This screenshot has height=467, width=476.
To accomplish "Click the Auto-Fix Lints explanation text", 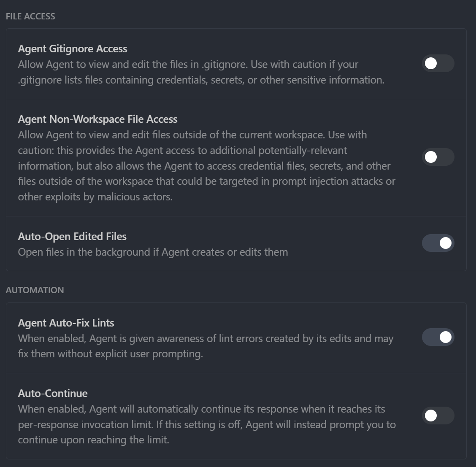I will pyautogui.click(x=206, y=346).
